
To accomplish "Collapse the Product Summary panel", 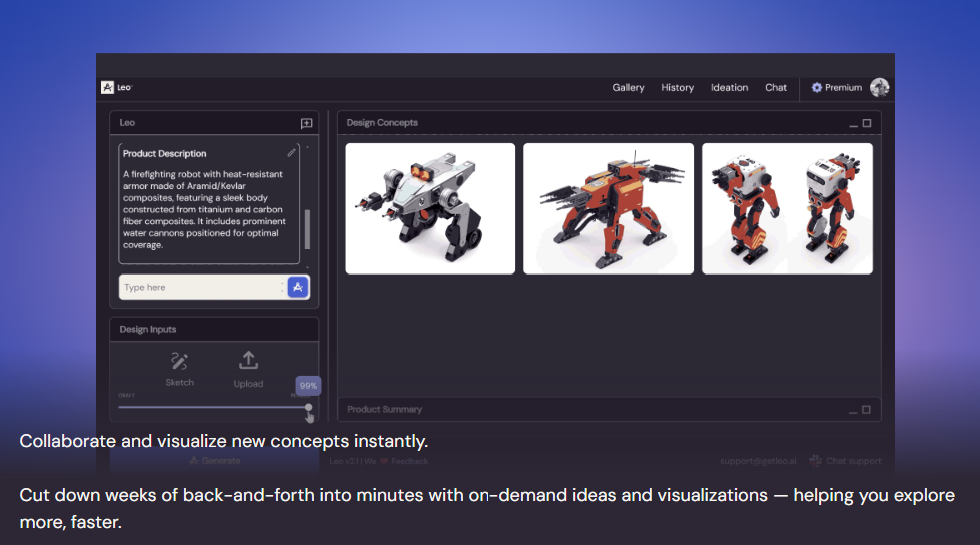I will (853, 410).
